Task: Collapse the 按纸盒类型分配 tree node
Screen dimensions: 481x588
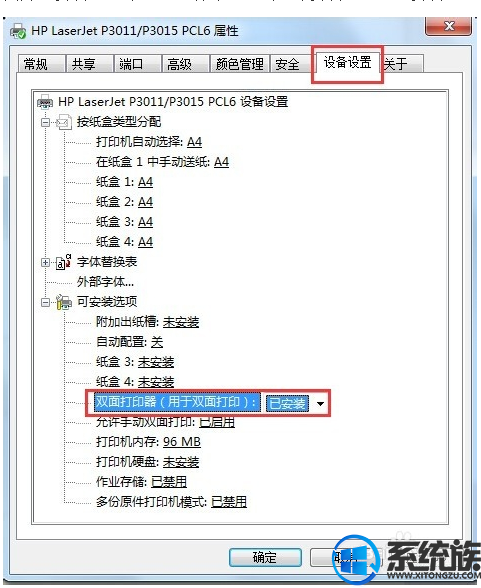Action: click(x=45, y=122)
